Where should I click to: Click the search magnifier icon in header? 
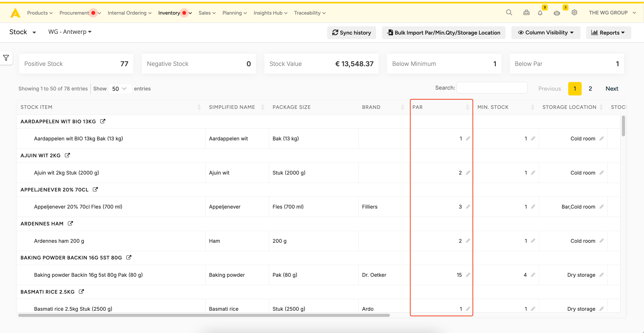click(x=509, y=12)
